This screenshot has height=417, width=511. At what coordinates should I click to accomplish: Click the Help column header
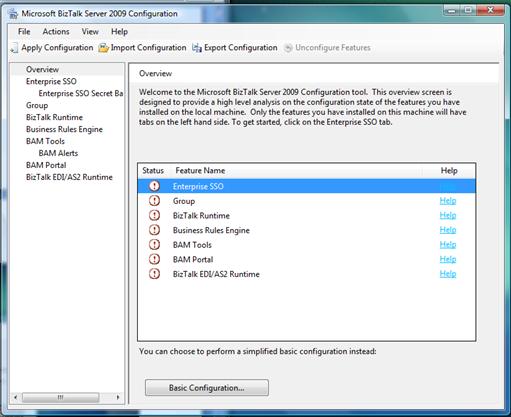point(449,171)
